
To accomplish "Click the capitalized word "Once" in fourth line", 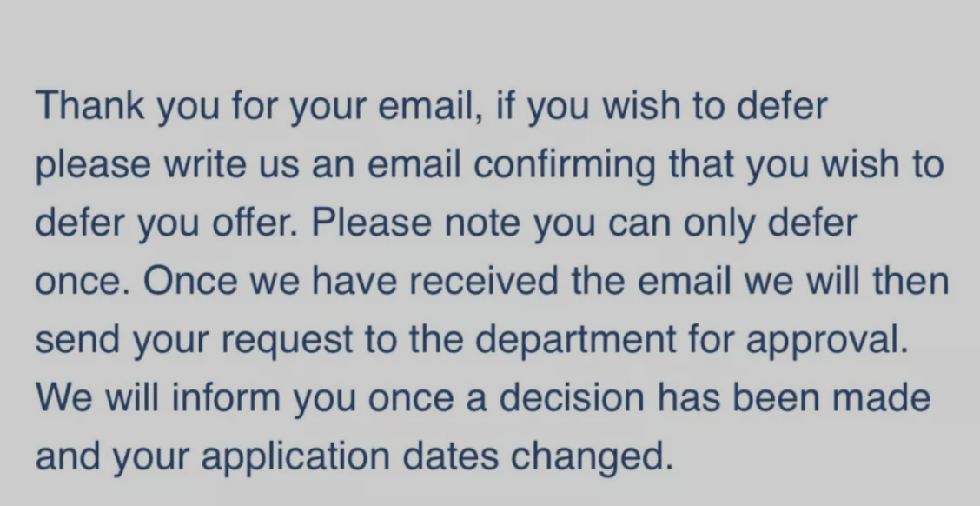I will 190,281.
